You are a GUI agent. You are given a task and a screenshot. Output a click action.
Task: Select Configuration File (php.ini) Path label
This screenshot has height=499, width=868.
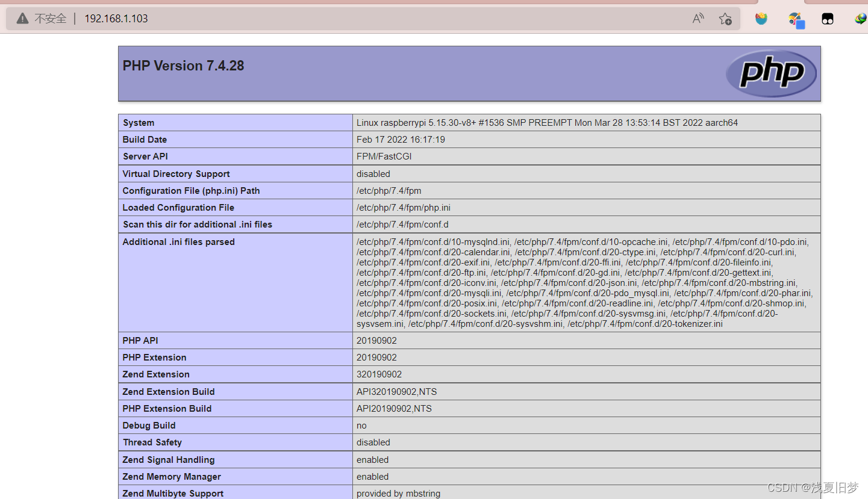pos(191,191)
